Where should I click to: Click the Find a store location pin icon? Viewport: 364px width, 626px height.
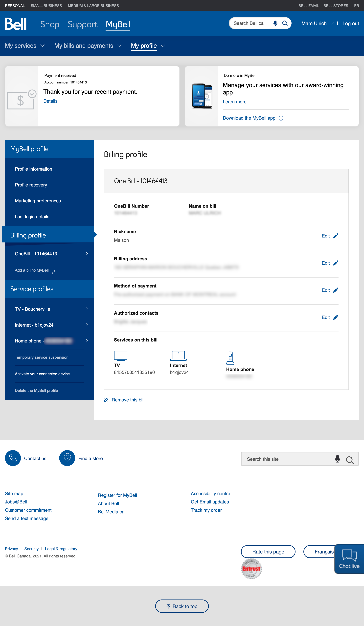67,458
